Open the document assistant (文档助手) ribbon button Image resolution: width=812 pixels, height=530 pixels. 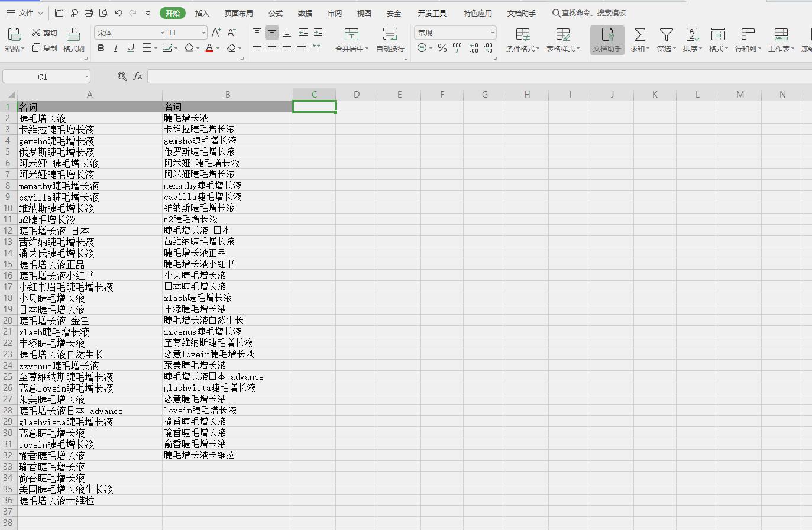point(607,40)
